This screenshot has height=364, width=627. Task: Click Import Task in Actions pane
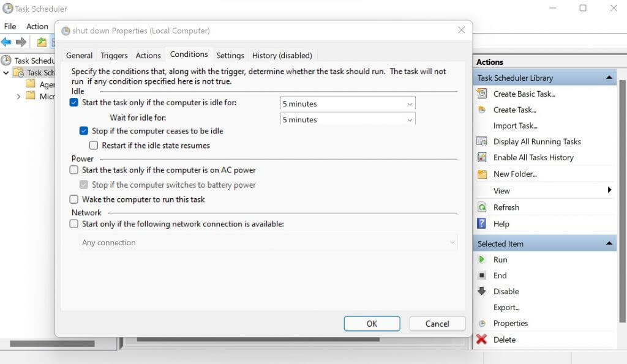point(516,125)
